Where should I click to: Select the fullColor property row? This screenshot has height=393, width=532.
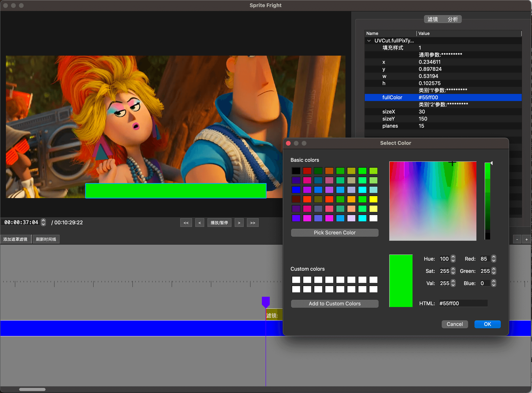coord(443,97)
